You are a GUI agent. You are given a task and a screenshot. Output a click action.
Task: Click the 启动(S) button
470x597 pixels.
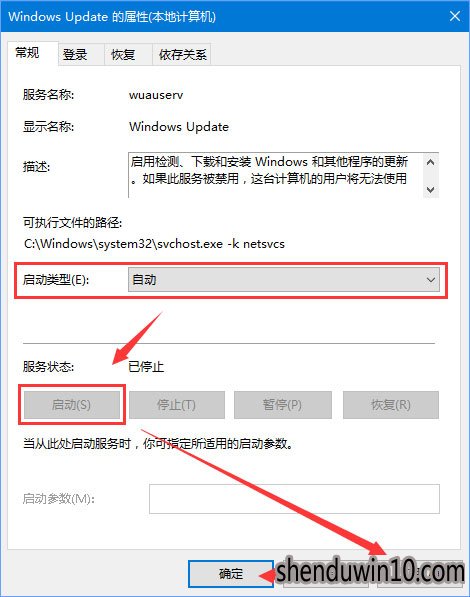point(72,404)
